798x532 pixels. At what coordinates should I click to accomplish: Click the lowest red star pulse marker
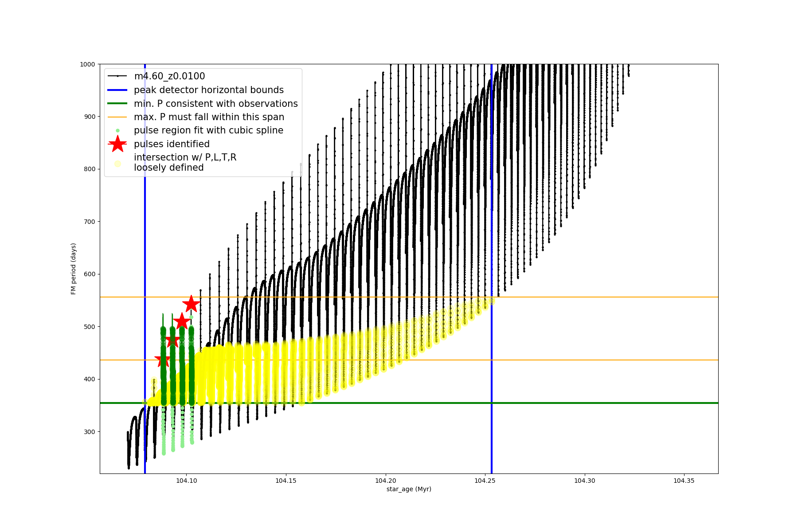(162, 360)
